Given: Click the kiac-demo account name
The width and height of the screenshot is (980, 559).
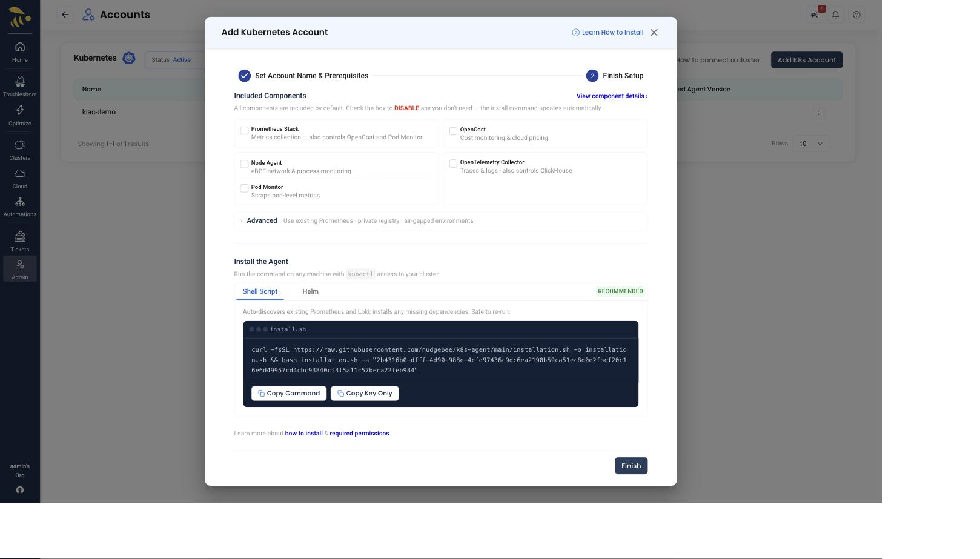Looking at the screenshot, I should click(x=99, y=112).
